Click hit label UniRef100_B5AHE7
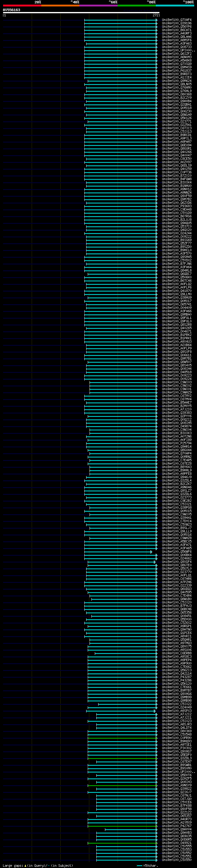This screenshot has height=868, width=197. tap(177, 402)
